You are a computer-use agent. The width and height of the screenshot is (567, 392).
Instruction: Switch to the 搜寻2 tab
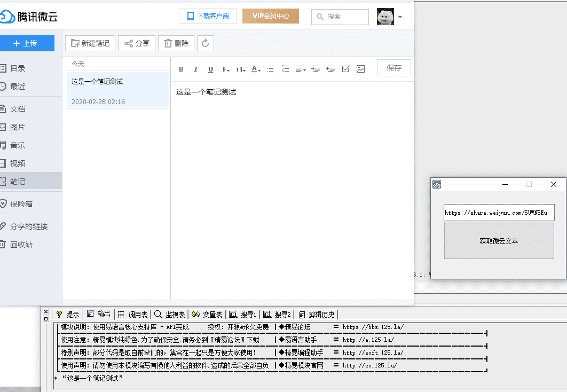277,315
